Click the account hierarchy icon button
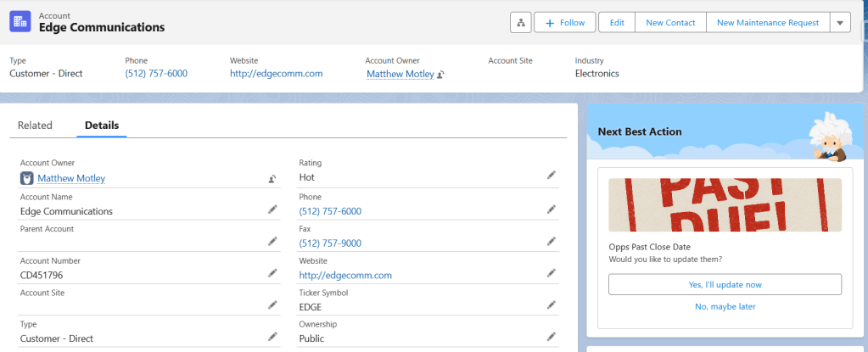The width and height of the screenshot is (868, 352). (520, 22)
